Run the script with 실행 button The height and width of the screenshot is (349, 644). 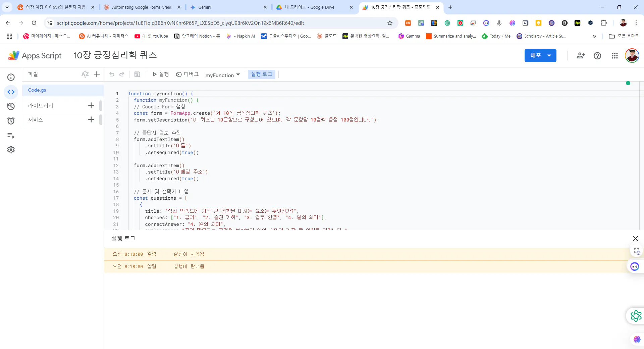[x=161, y=74]
